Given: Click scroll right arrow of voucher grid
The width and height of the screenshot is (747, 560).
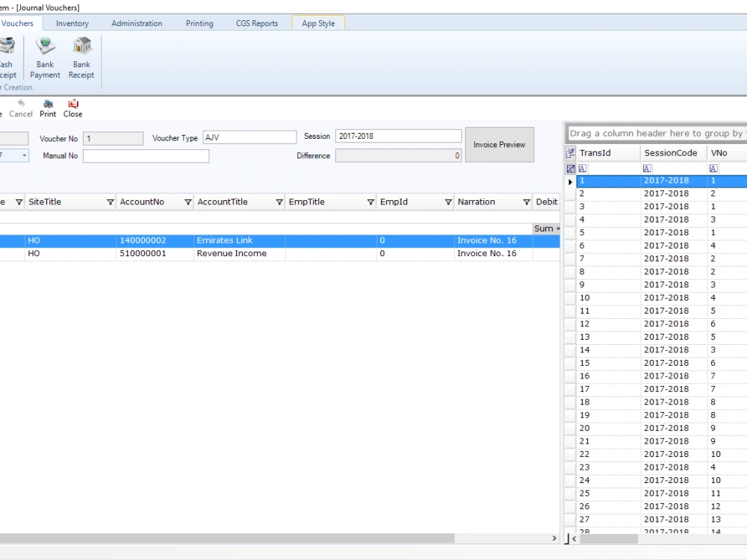Looking at the screenshot, I should [x=554, y=538].
